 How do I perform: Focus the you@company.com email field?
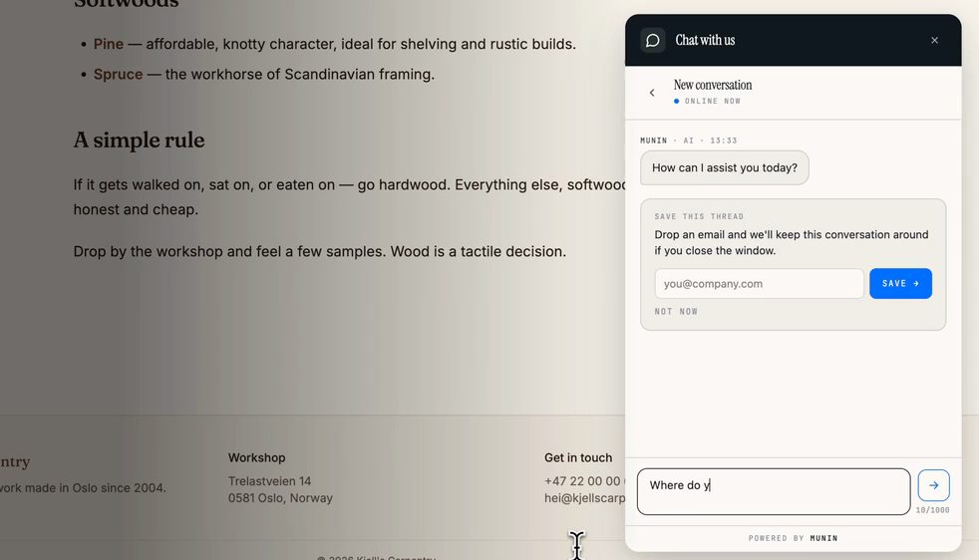760,283
